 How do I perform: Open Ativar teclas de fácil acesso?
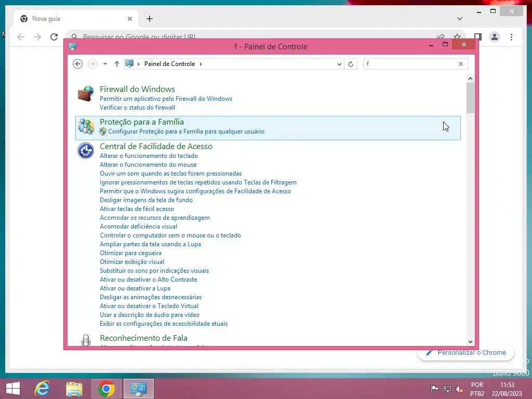coord(137,209)
